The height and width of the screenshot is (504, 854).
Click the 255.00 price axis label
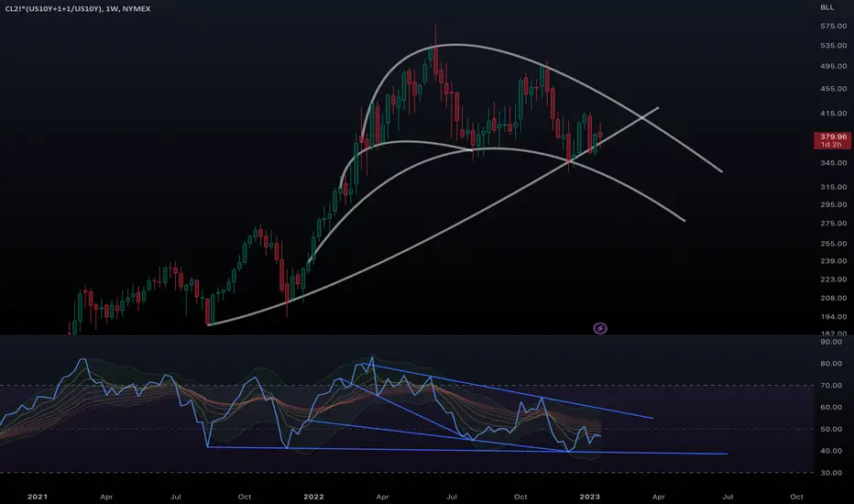[833, 244]
